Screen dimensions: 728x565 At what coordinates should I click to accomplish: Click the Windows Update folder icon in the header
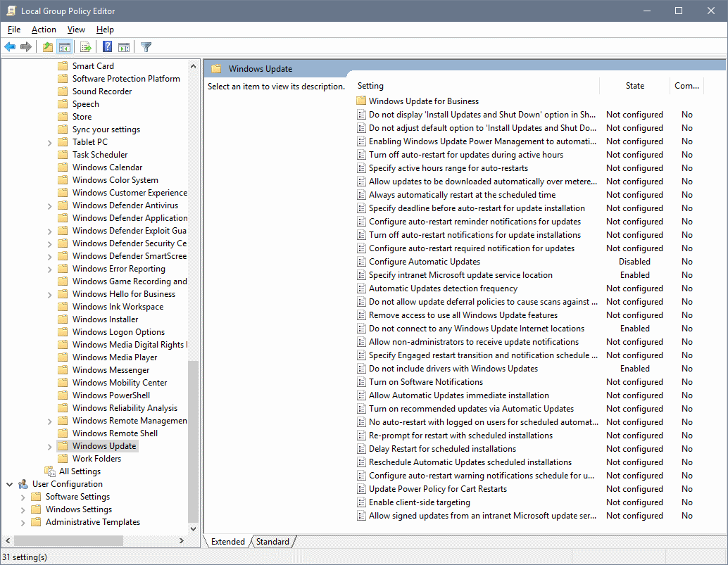click(x=216, y=69)
